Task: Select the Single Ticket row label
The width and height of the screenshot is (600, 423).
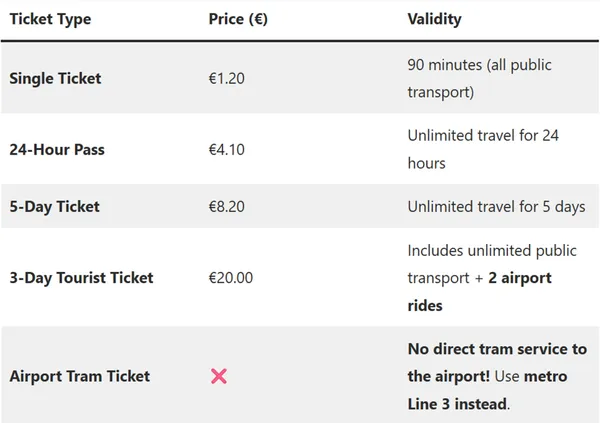Action: (55, 78)
